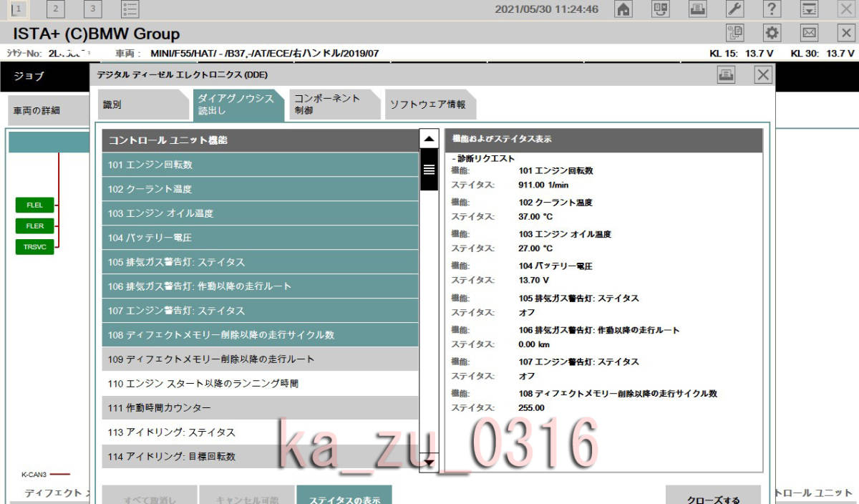Click the data transfer icon above KL voltage display
The image size is (859, 504).
click(808, 9)
